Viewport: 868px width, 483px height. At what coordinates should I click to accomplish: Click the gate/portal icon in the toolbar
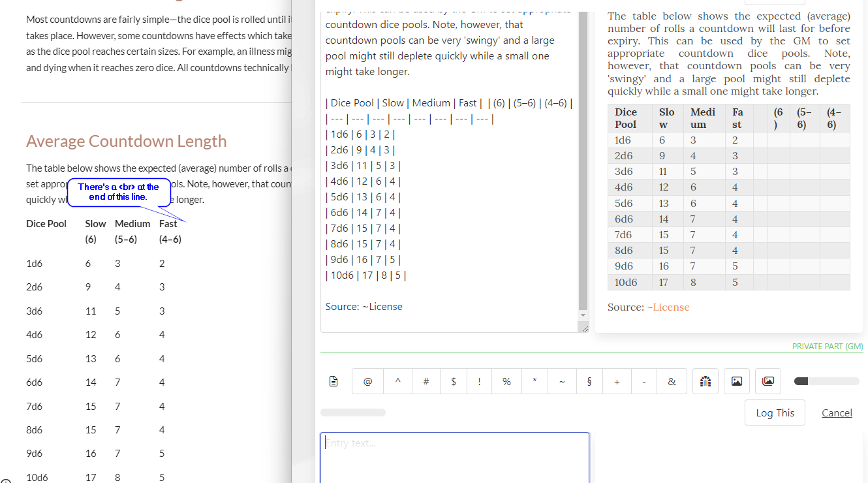(x=705, y=381)
